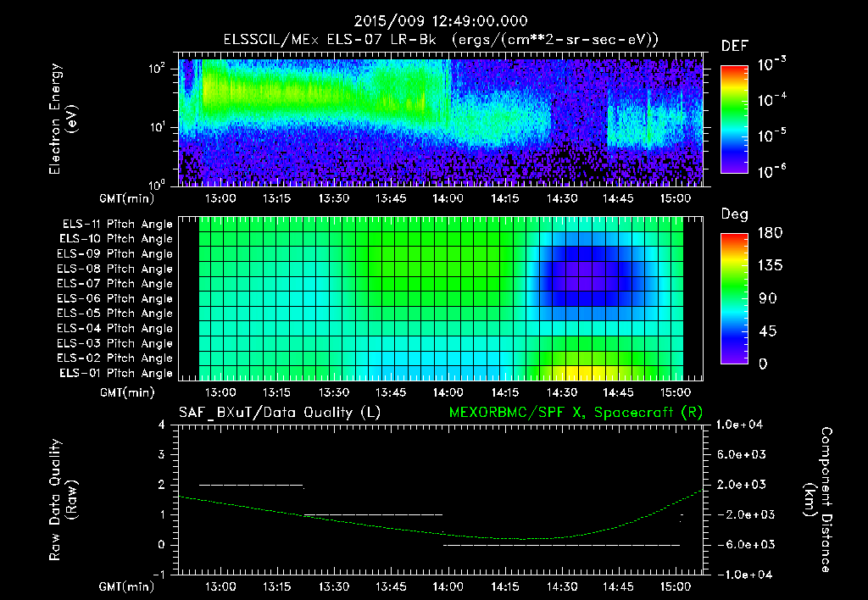Screen dimensions: 868x600
Task: Click the Component Distance (km) axis label
Action: tap(818, 500)
